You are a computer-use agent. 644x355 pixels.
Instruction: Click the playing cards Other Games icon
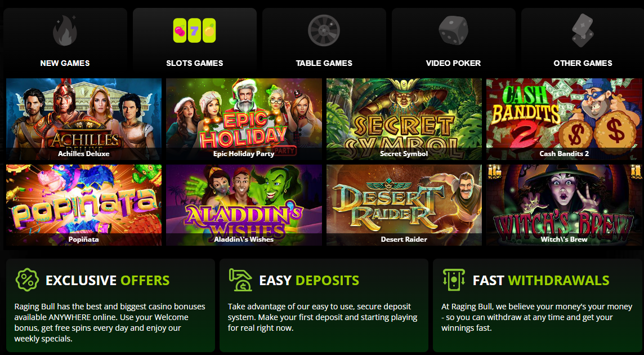tap(583, 30)
